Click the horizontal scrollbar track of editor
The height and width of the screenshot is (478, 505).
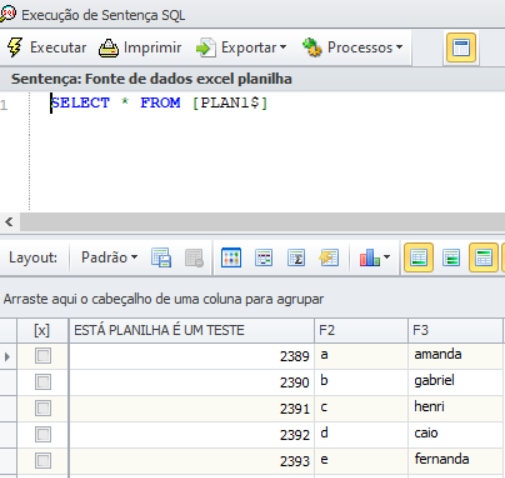pyautogui.click(x=262, y=222)
